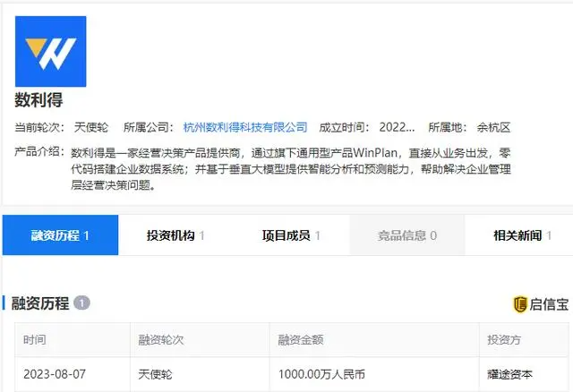Select the 数利得 project name heading
The height and width of the screenshot is (392, 573).
(x=38, y=99)
